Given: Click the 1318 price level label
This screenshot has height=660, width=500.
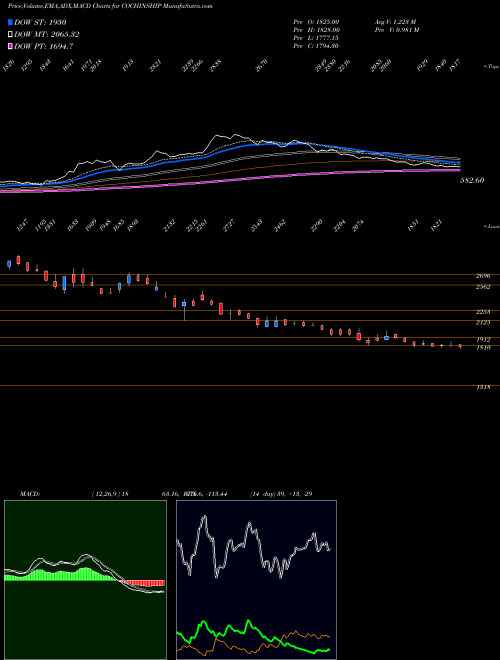Looking at the screenshot, I should click(x=483, y=387).
